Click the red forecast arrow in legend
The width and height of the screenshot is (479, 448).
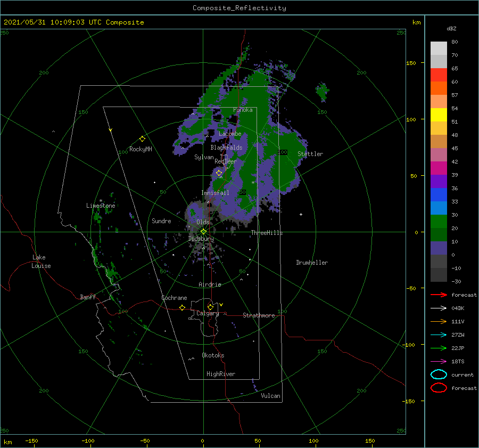(x=439, y=295)
